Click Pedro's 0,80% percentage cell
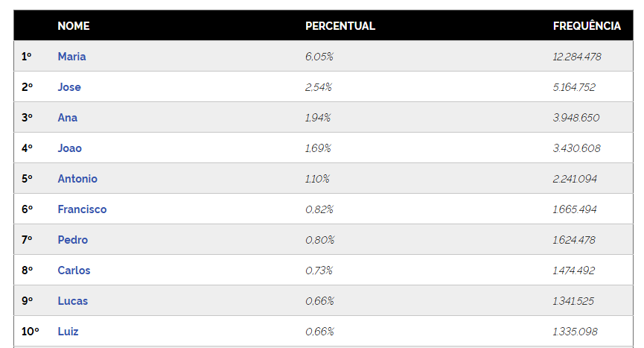 point(319,240)
